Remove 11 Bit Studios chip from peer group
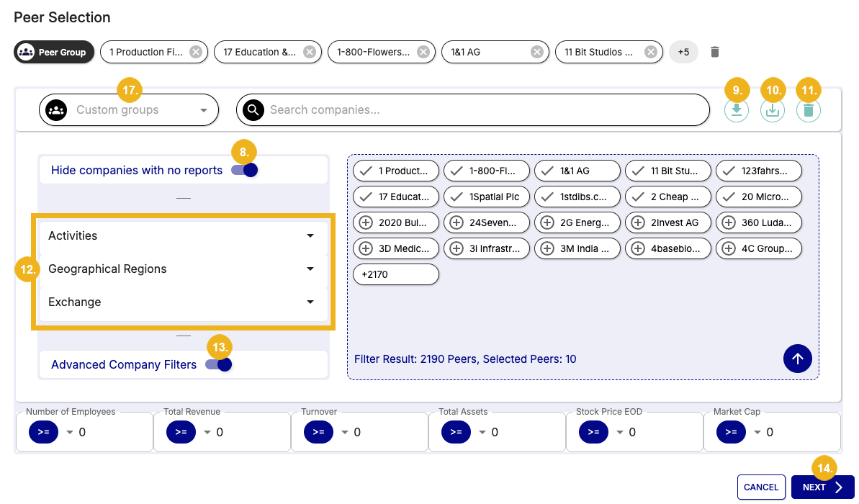 (650, 52)
